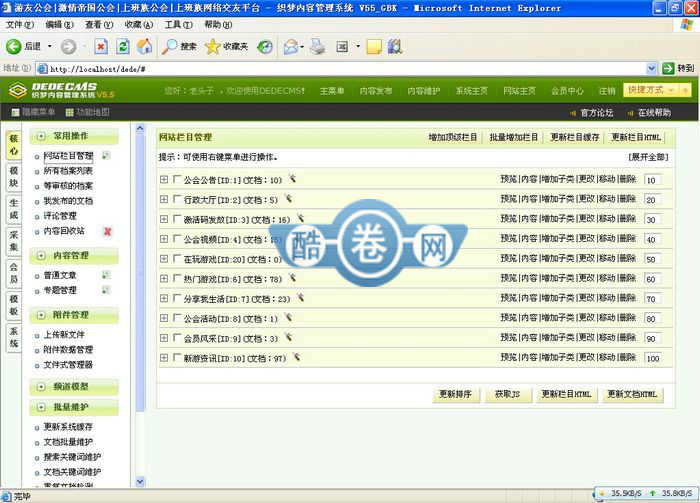Check the 在玩游戏 checkbox

[177, 258]
